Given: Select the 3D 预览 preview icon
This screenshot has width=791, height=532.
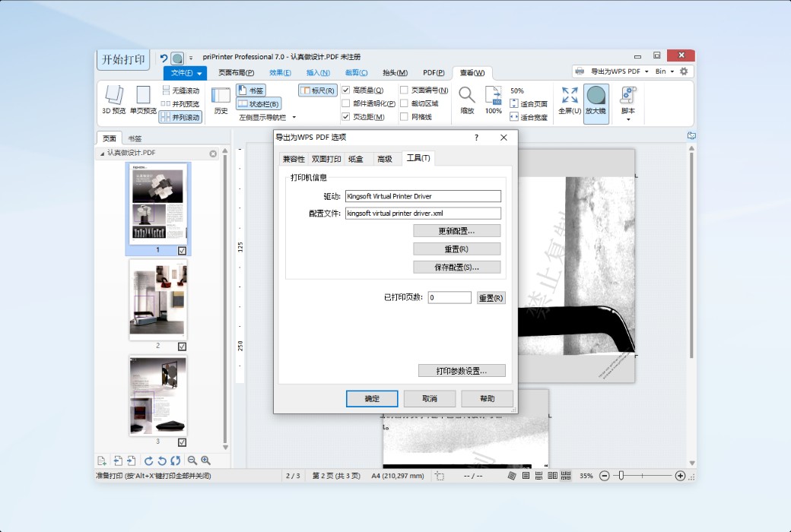Looking at the screenshot, I should (113, 100).
